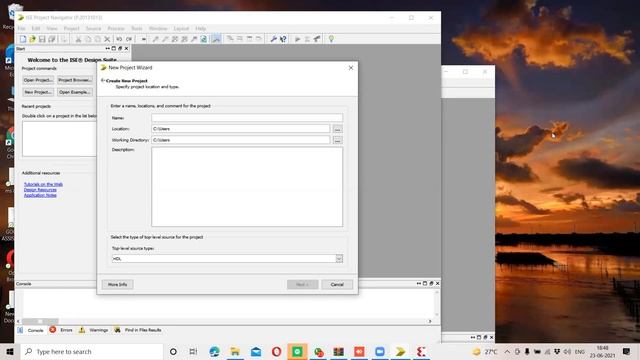Open the View menu

(52, 29)
